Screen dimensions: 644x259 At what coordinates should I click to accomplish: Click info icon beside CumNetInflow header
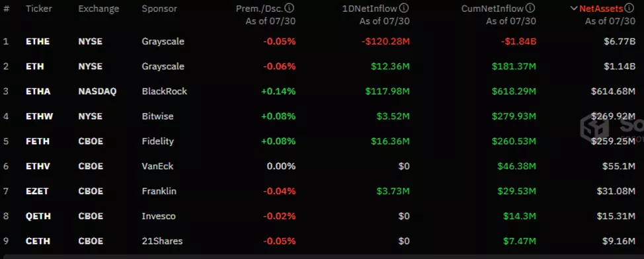531,8
